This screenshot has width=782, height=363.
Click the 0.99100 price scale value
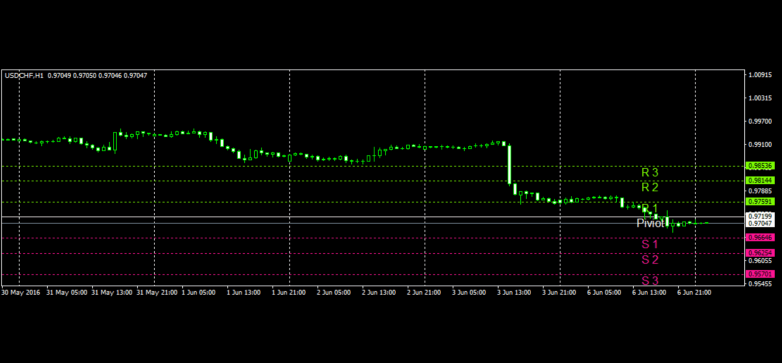[x=761, y=144]
